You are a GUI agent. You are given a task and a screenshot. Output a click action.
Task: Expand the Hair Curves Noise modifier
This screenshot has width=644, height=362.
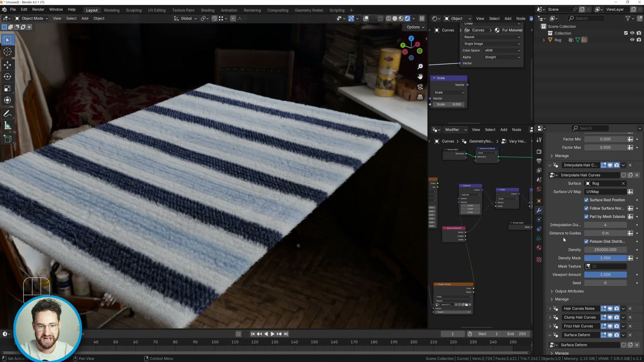point(550,309)
